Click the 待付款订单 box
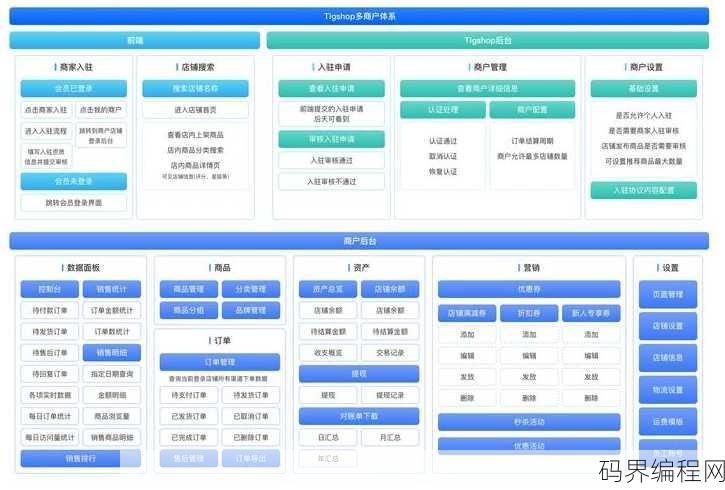 [49, 310]
